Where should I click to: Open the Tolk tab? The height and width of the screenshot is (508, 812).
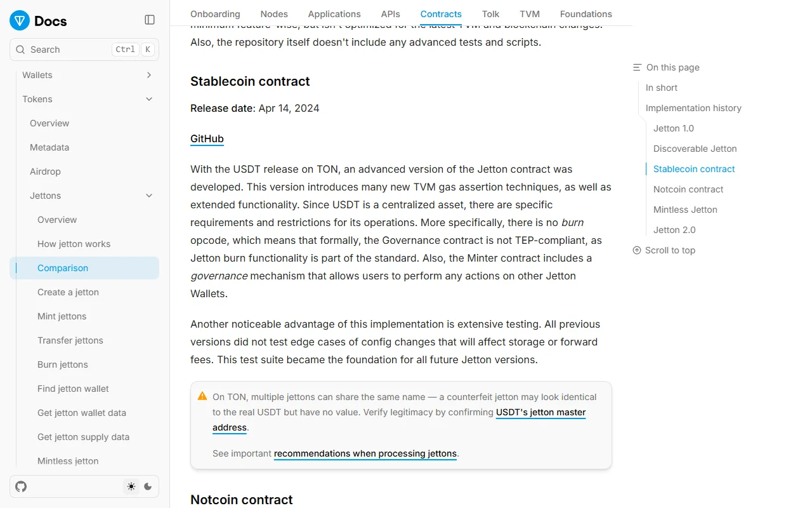490,14
